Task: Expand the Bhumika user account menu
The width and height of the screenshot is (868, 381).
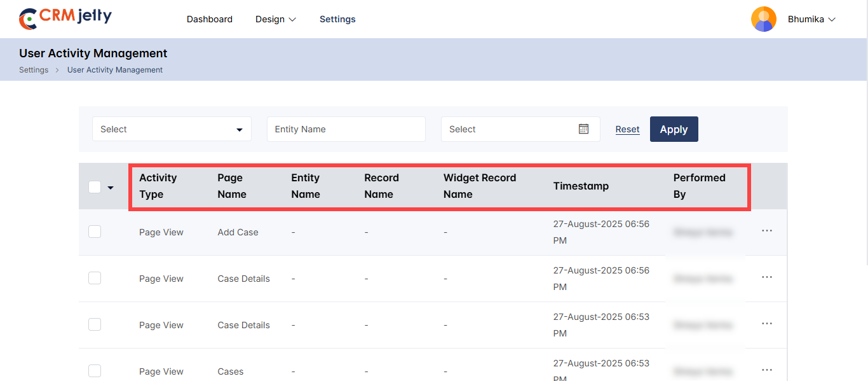Action: coord(811,19)
